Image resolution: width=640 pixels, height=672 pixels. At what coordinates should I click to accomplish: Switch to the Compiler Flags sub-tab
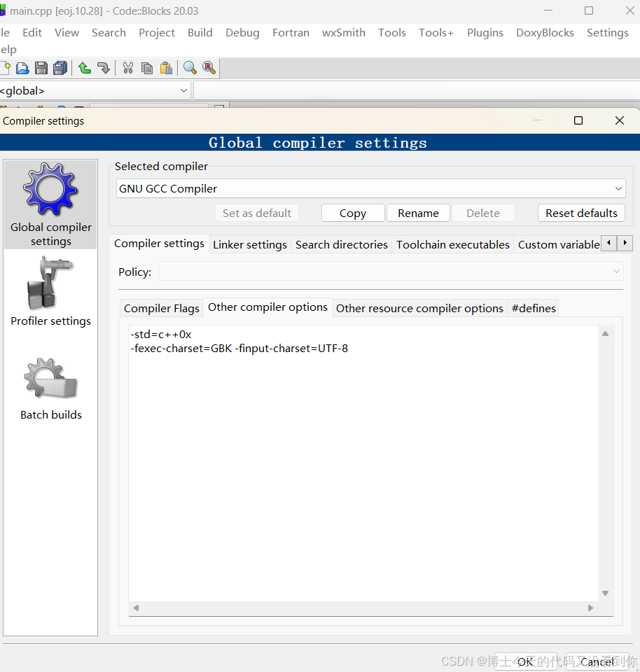coord(162,308)
